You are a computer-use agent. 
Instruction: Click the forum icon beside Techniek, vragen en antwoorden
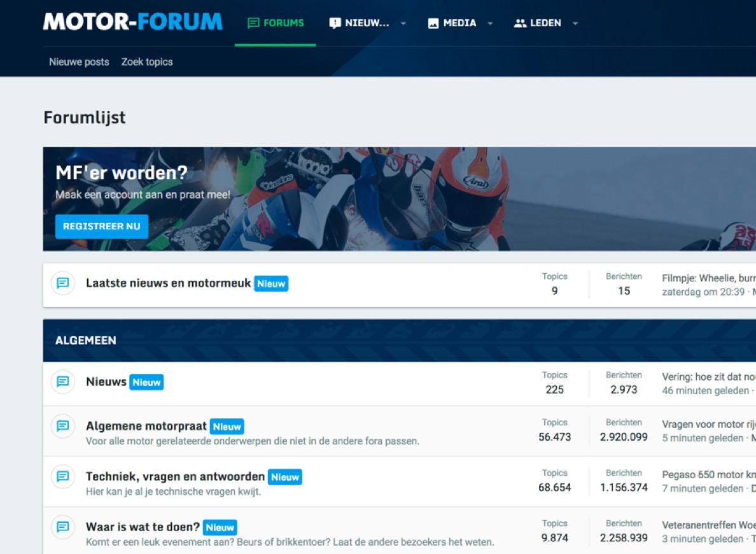coord(62,476)
